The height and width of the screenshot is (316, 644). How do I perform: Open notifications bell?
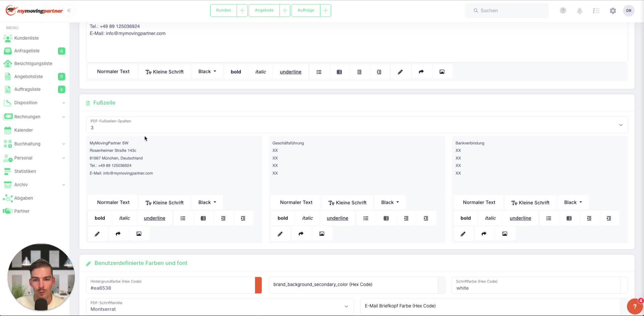coord(580,11)
